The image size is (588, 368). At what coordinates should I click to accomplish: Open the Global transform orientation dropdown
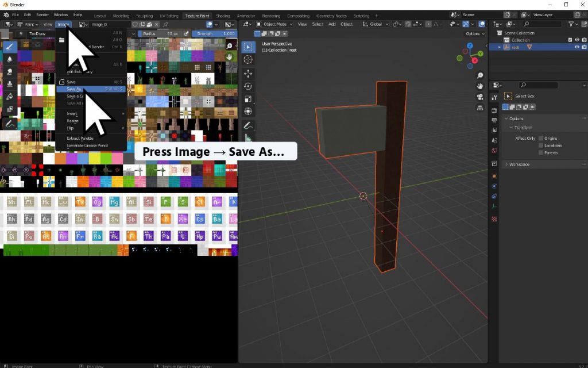[x=376, y=24]
